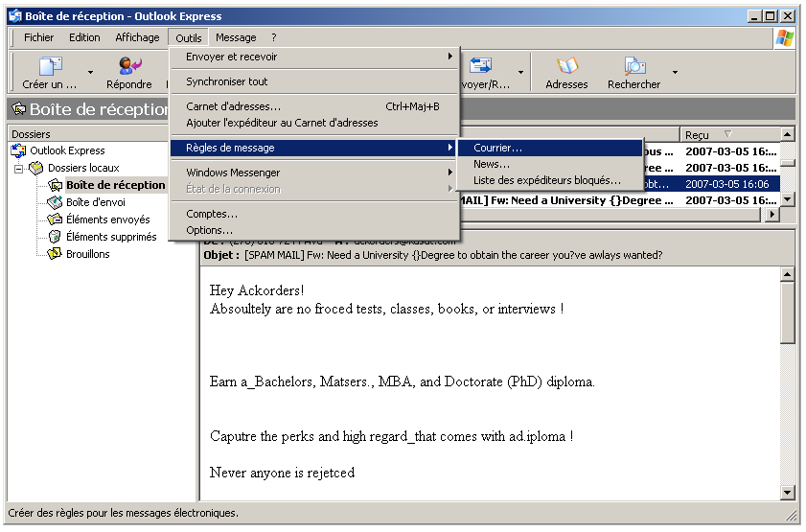Image resolution: width=806 pixels, height=532 pixels.
Task: Open the Fichier menu
Action: tap(38, 37)
